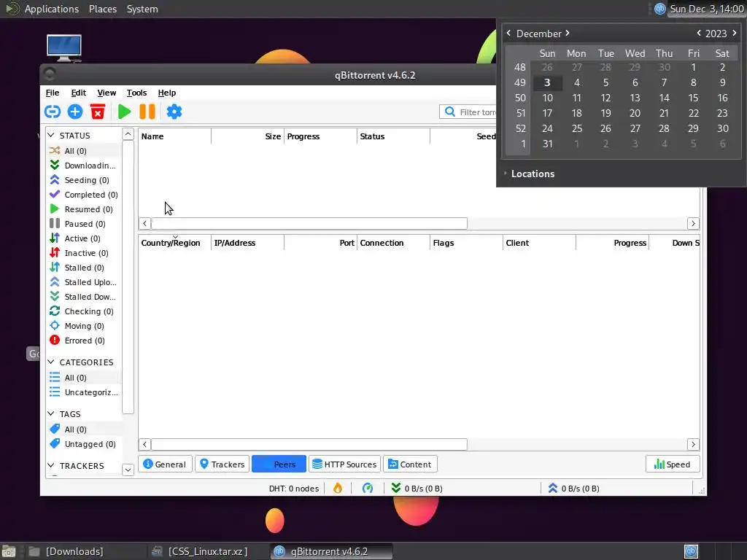Select the Checking (0) filter
Viewport: 747px width, 560px height.
coord(84,311)
